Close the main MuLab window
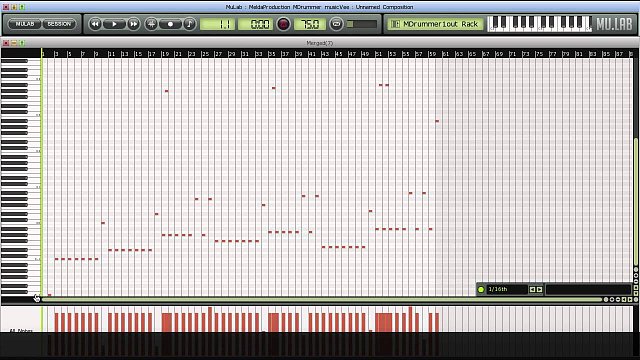Screen dimensions: 640x360 [x=6, y=7]
